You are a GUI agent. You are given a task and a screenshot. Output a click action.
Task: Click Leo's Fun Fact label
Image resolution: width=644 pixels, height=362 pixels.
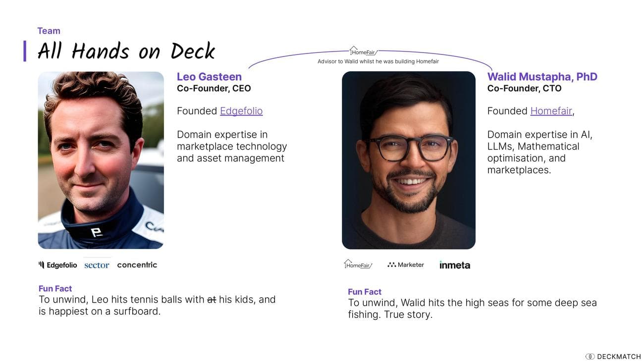55,288
